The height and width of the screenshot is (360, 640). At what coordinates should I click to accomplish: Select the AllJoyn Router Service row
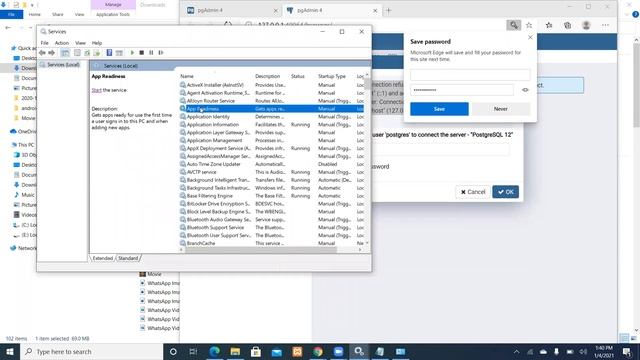pyautogui.click(x=271, y=101)
